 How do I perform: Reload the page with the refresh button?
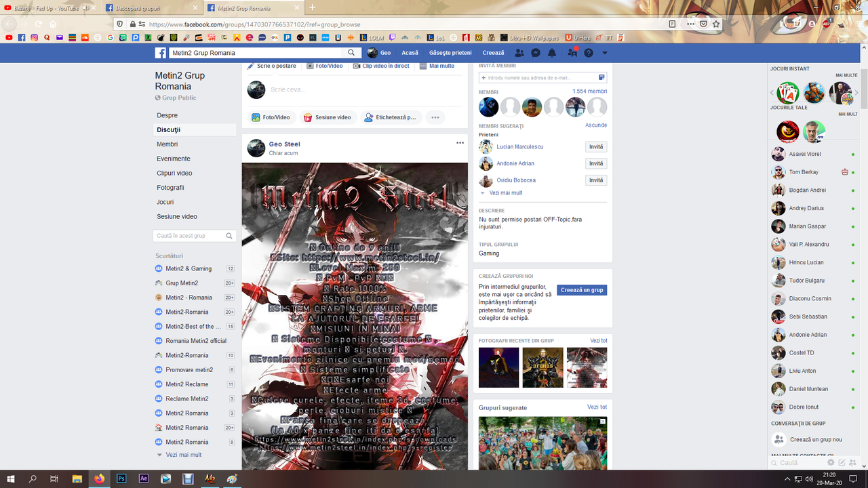pyautogui.click(x=38, y=24)
